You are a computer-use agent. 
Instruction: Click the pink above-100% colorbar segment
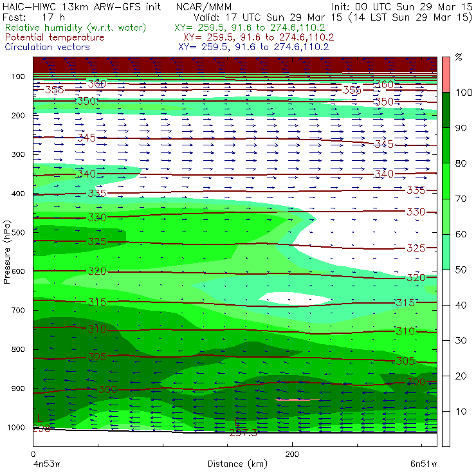(446, 75)
